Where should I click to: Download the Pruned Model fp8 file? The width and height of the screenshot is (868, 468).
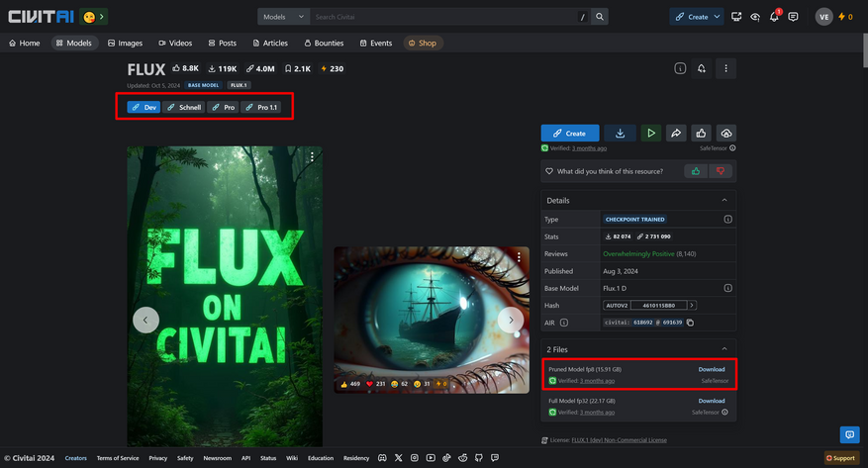[x=711, y=369]
